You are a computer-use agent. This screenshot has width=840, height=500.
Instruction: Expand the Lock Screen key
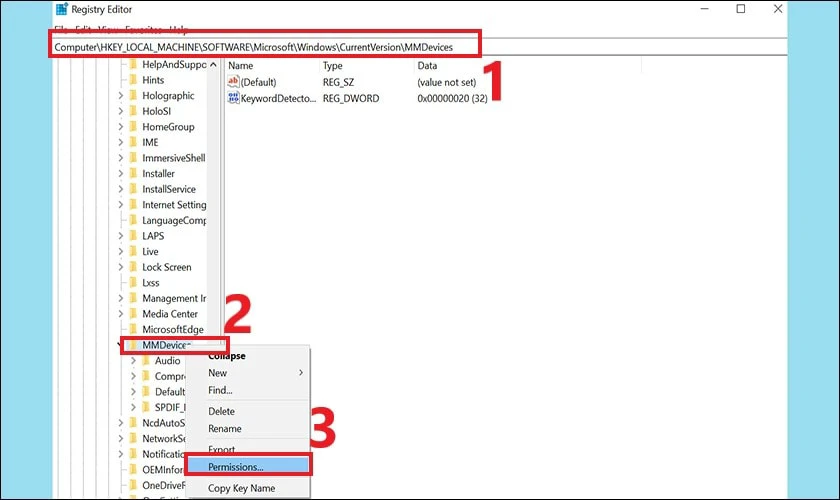[x=121, y=266]
